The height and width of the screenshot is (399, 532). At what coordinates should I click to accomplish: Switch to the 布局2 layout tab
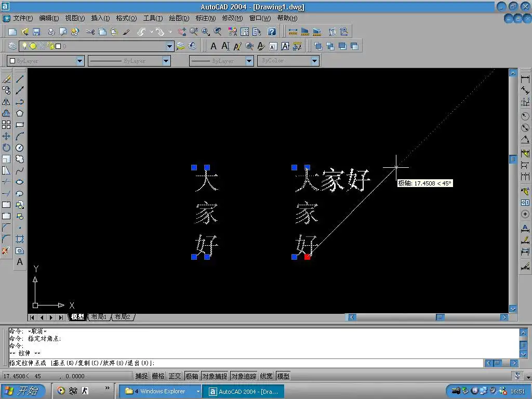click(x=123, y=317)
